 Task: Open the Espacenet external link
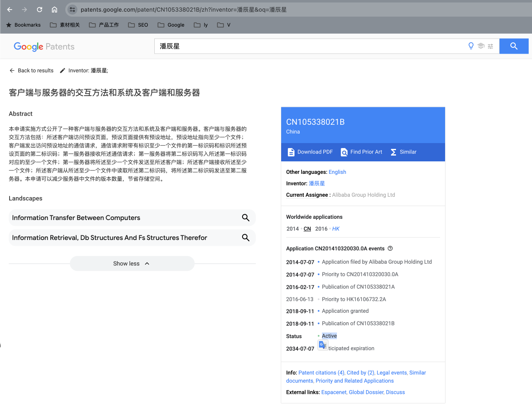click(x=334, y=393)
